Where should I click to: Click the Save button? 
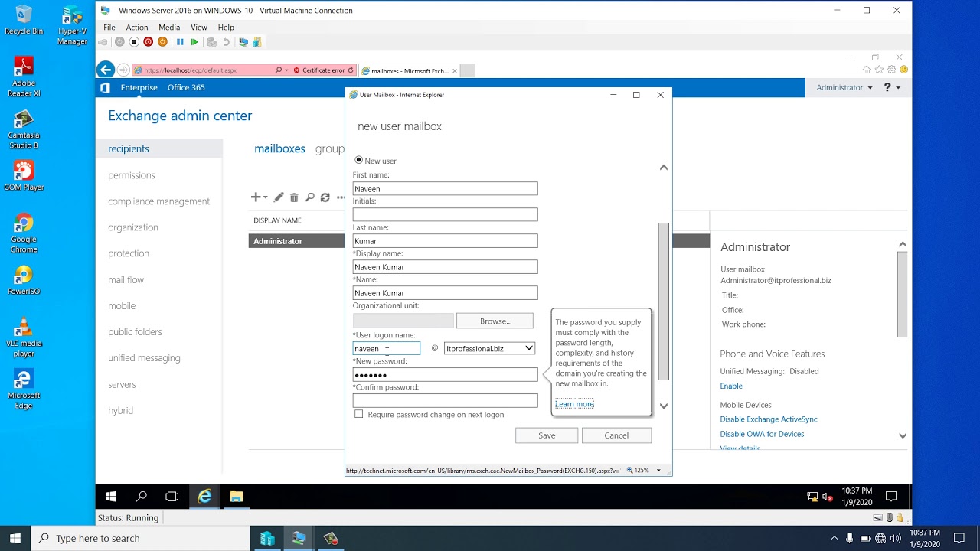click(547, 435)
